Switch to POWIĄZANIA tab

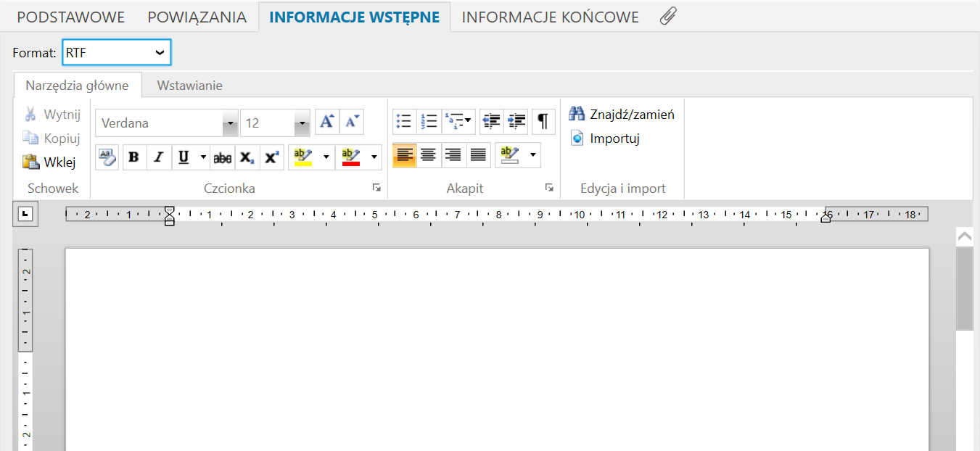coord(197,17)
